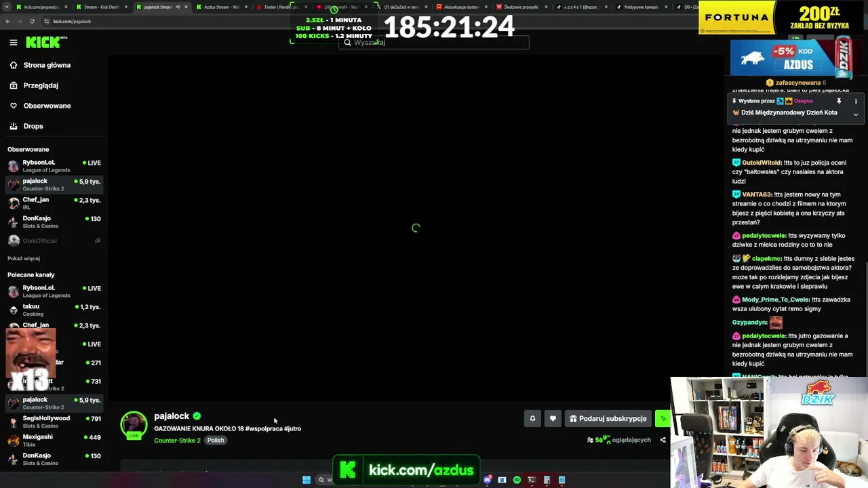868x488 pixels.
Task: Open Przeglądaj section
Action: pyautogui.click(x=41, y=85)
